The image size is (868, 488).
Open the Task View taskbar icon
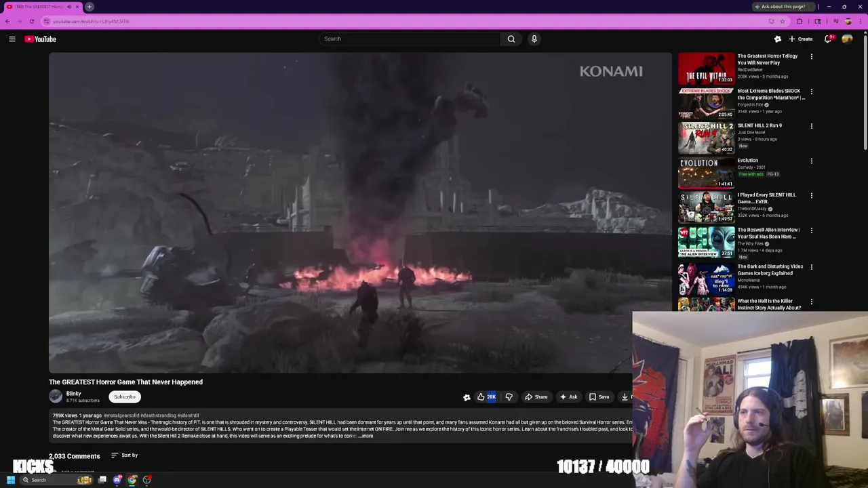102,480
